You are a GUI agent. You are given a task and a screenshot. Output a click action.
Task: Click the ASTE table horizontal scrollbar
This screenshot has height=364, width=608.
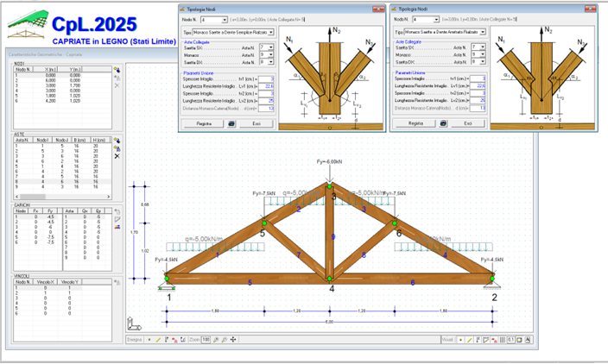click(x=62, y=197)
